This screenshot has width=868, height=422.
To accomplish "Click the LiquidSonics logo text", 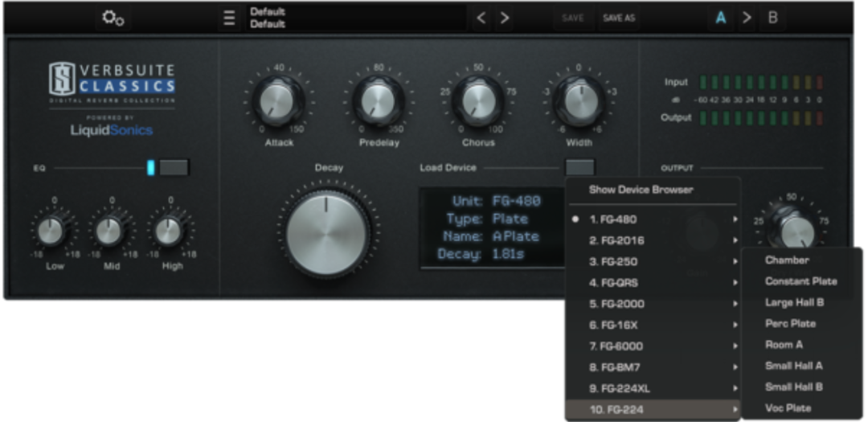I will pyautogui.click(x=112, y=131).
